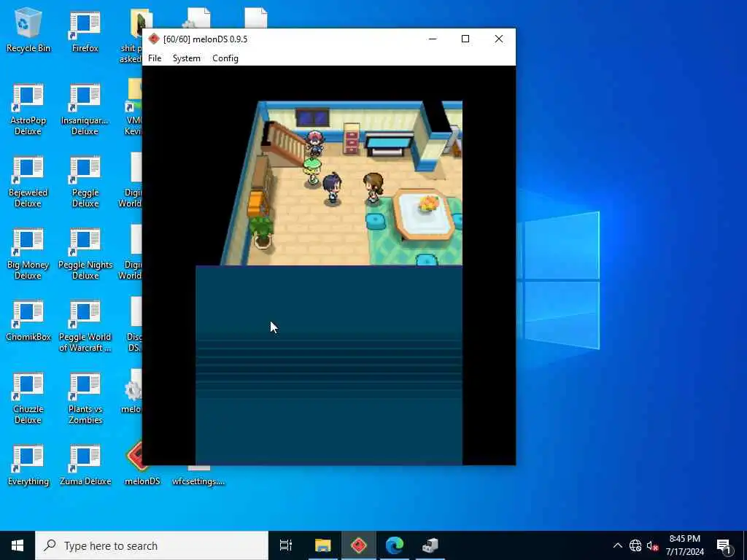Click the taskbar search box

152,545
